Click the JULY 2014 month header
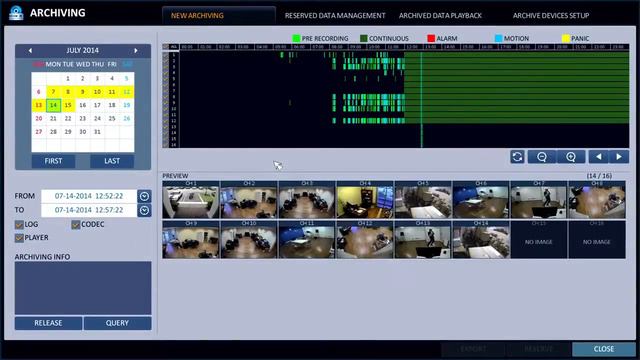 click(x=82, y=51)
